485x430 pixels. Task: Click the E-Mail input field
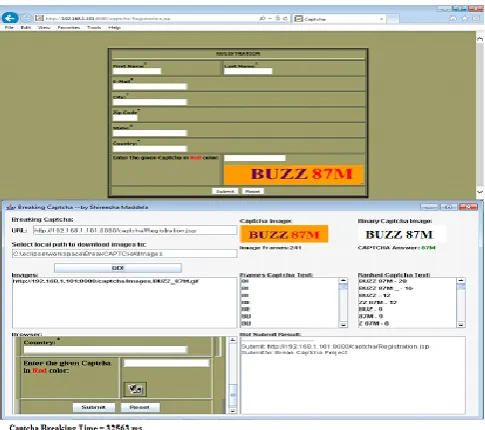tap(150, 87)
